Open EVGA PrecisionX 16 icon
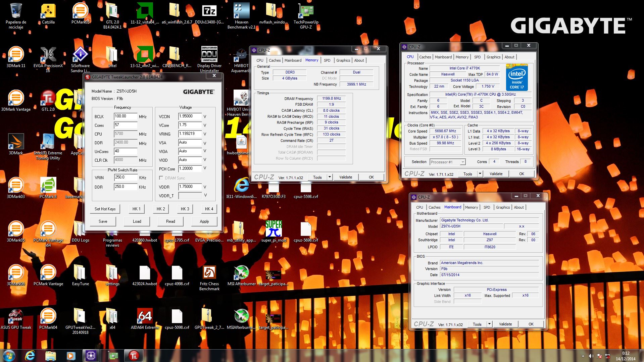The image size is (644, 362). coord(48,59)
